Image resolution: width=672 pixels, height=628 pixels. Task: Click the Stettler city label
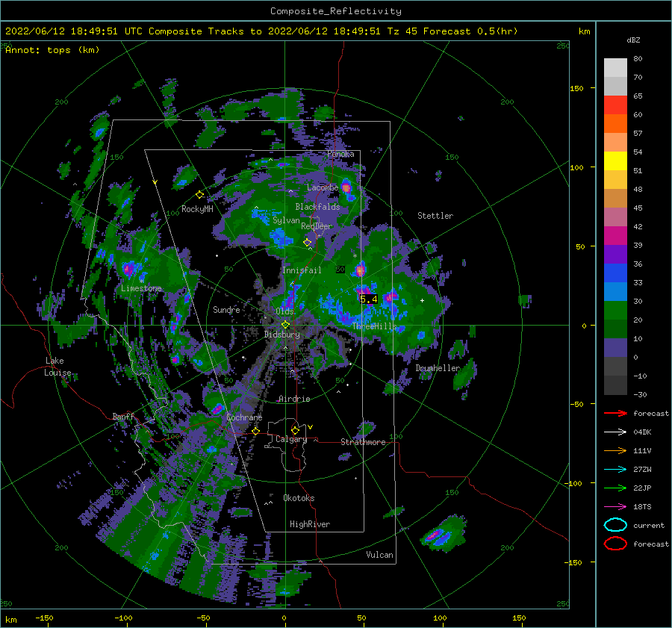tap(435, 216)
